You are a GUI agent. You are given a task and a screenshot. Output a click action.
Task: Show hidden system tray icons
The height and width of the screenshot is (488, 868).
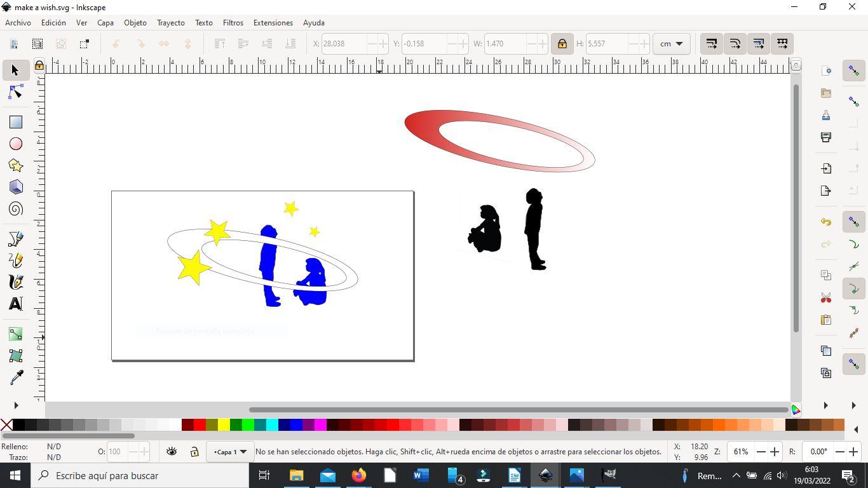[x=736, y=475]
